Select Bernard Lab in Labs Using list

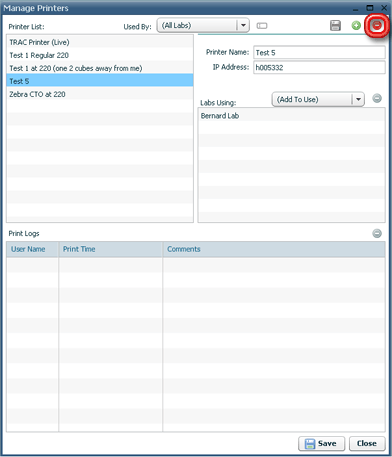pos(292,116)
